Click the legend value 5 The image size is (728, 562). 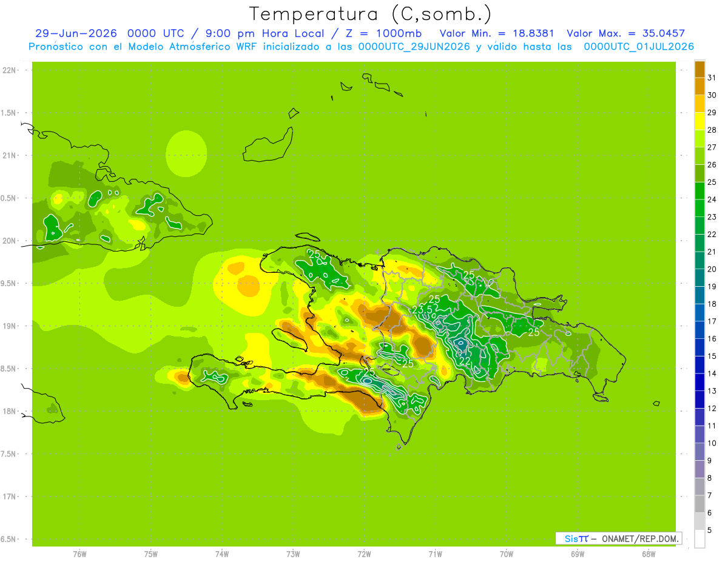coord(709,530)
